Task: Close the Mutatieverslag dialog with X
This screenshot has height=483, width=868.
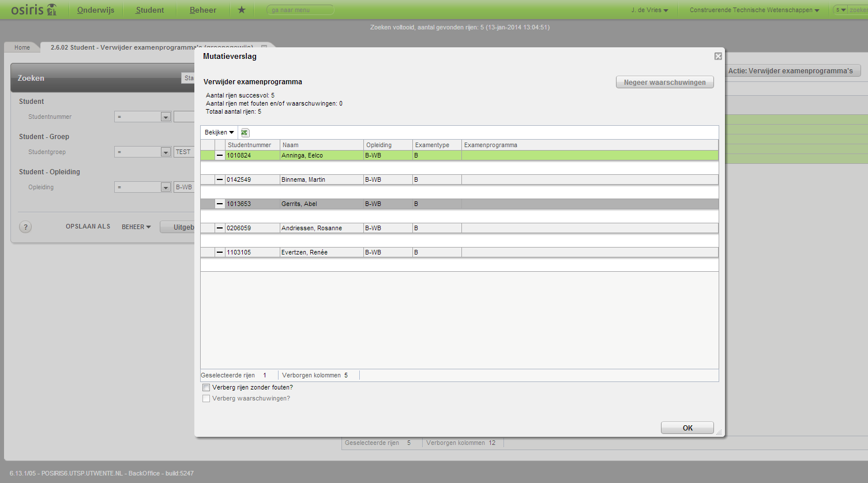Action: coord(718,56)
